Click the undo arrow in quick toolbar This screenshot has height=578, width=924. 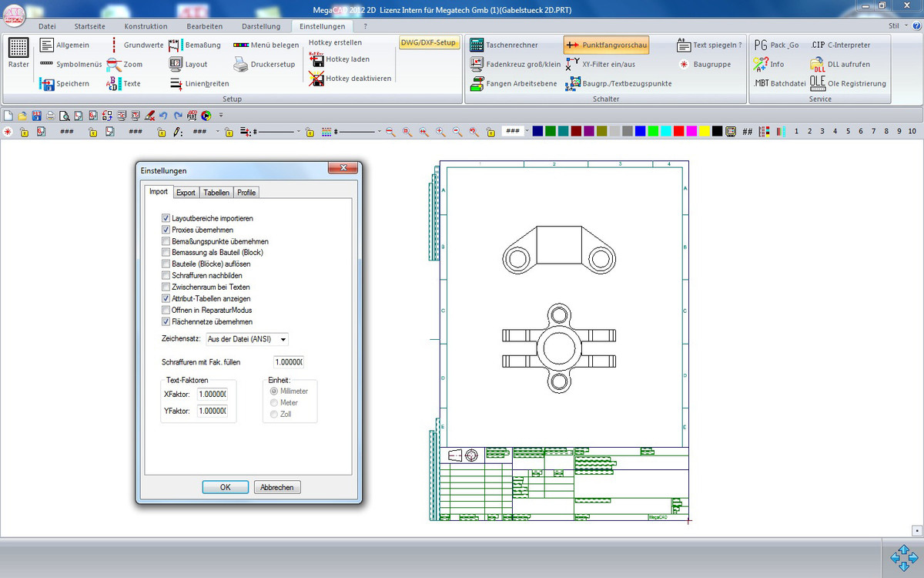click(164, 116)
